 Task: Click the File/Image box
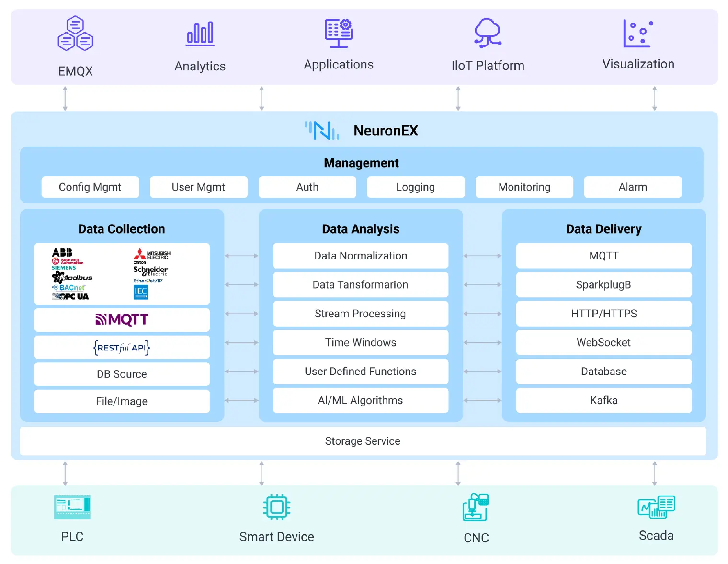(x=122, y=401)
